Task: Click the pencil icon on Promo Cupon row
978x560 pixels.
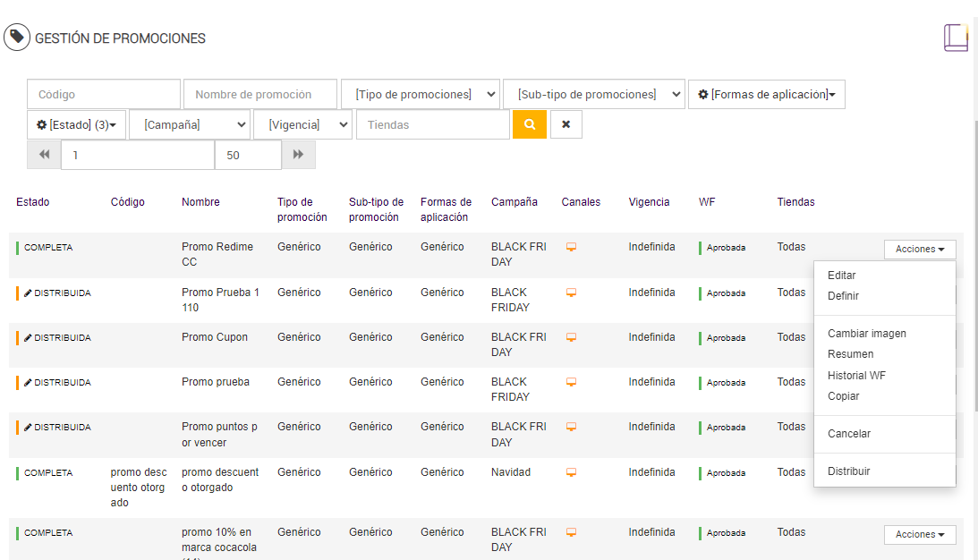Action: point(28,338)
